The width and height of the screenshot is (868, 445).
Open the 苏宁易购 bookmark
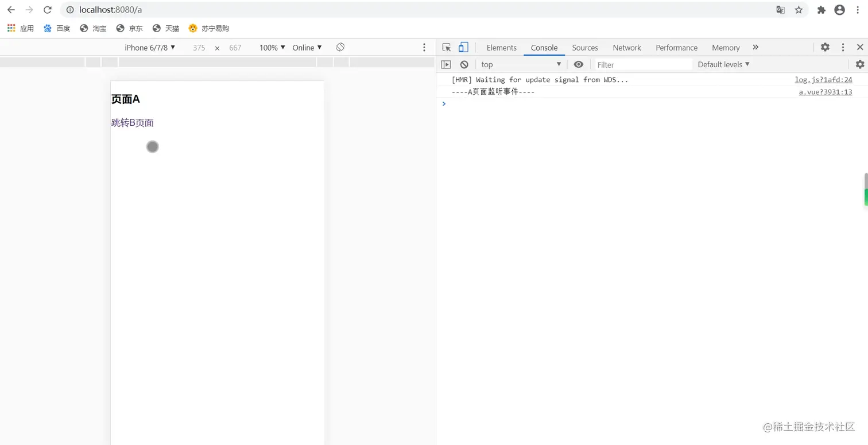coord(209,28)
